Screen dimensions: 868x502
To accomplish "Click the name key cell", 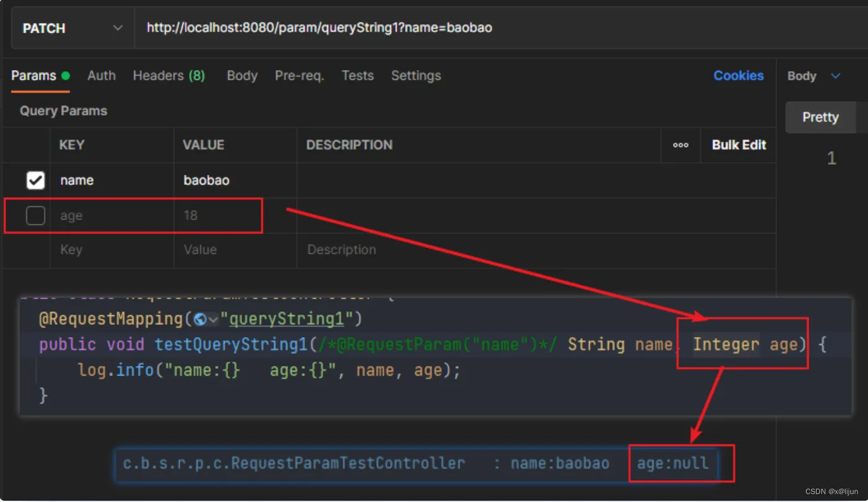I will (112, 180).
